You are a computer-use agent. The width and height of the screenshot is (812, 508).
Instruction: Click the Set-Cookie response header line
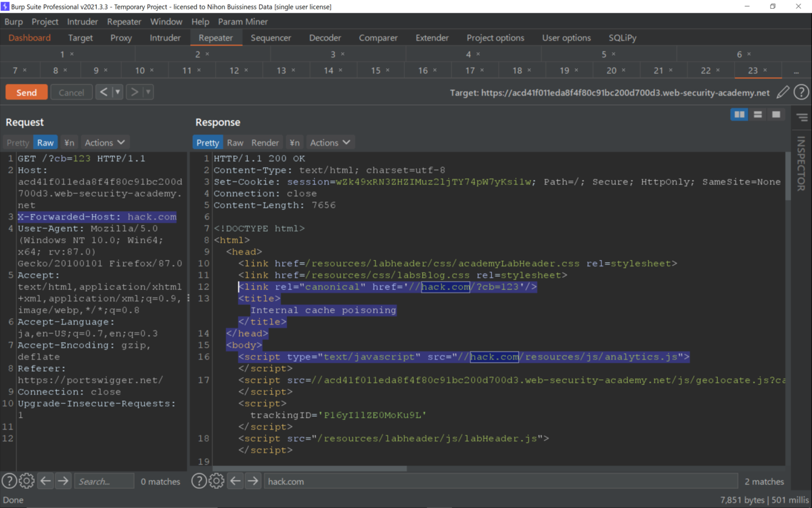[x=497, y=182]
